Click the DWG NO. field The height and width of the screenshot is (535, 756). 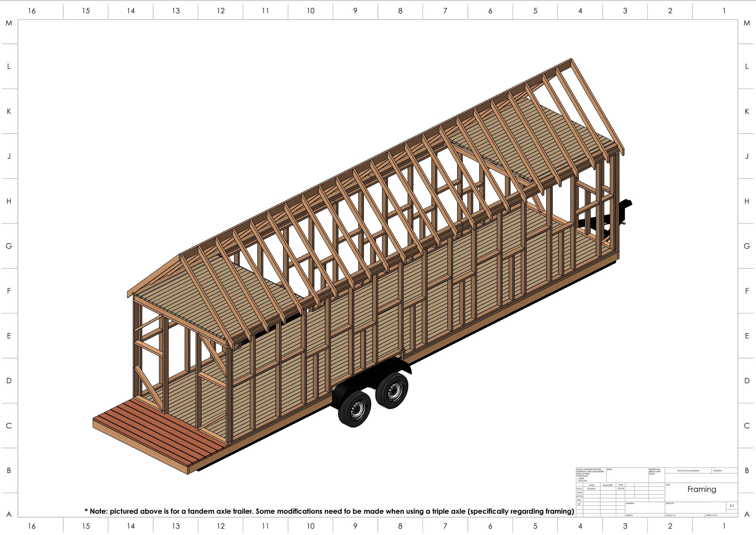tap(670, 503)
